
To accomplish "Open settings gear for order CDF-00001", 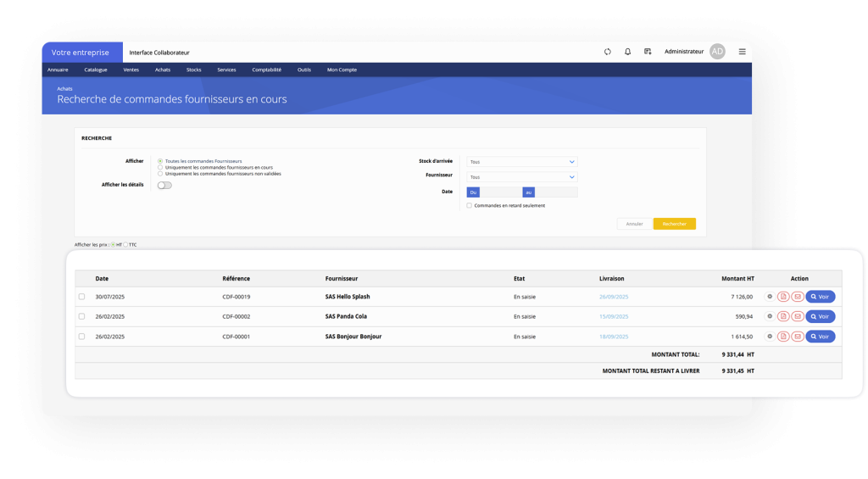I will point(770,337).
